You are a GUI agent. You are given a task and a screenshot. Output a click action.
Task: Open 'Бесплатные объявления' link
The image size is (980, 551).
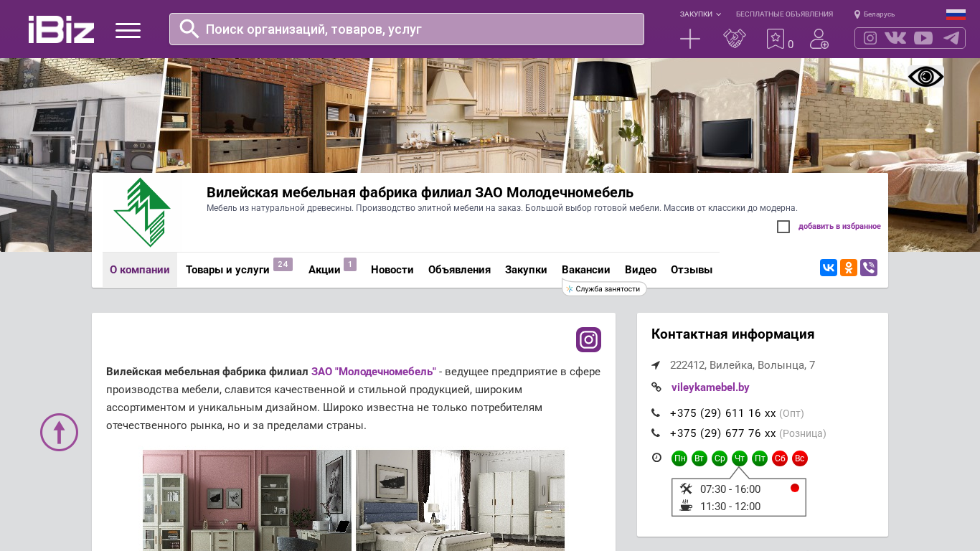pos(784,14)
